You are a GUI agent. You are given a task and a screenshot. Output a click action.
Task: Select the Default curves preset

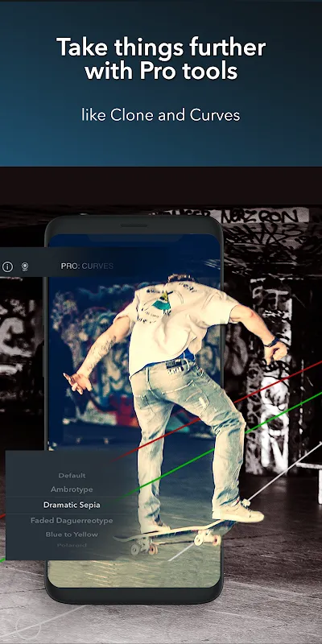(x=72, y=476)
